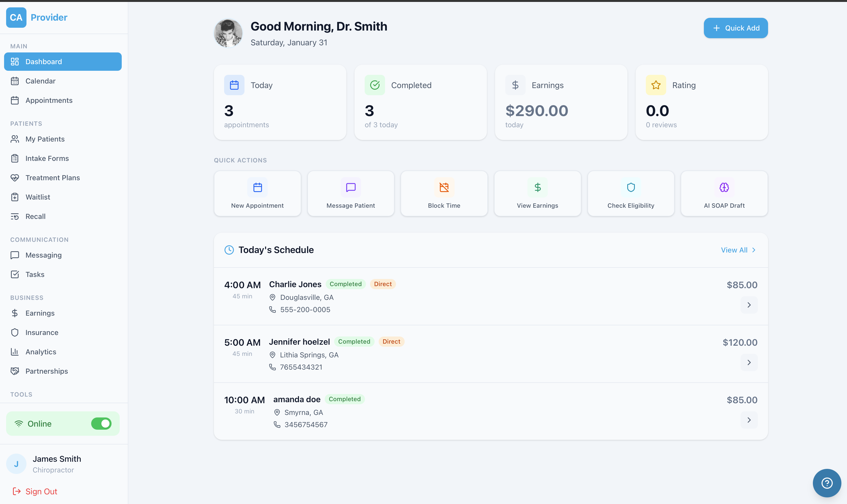Open the Message Patient quick action
Screen dimensions: 847x504
tap(351, 194)
